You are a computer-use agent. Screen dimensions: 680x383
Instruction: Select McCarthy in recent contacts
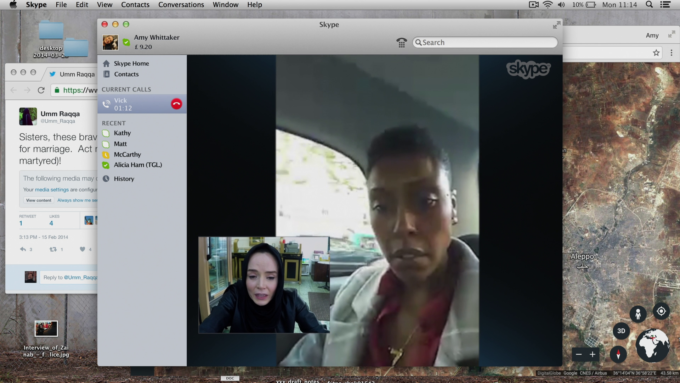[127, 154]
